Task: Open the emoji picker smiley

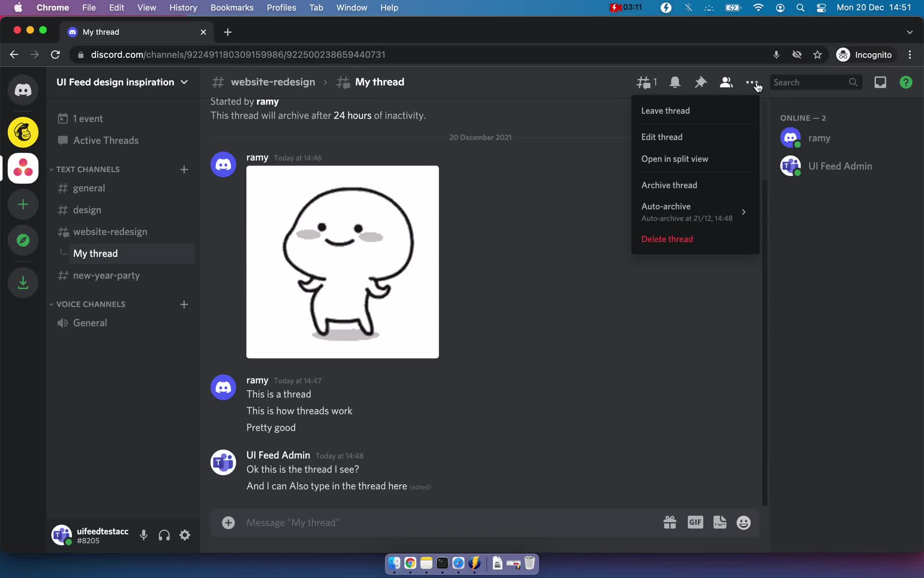Action: 744,523
